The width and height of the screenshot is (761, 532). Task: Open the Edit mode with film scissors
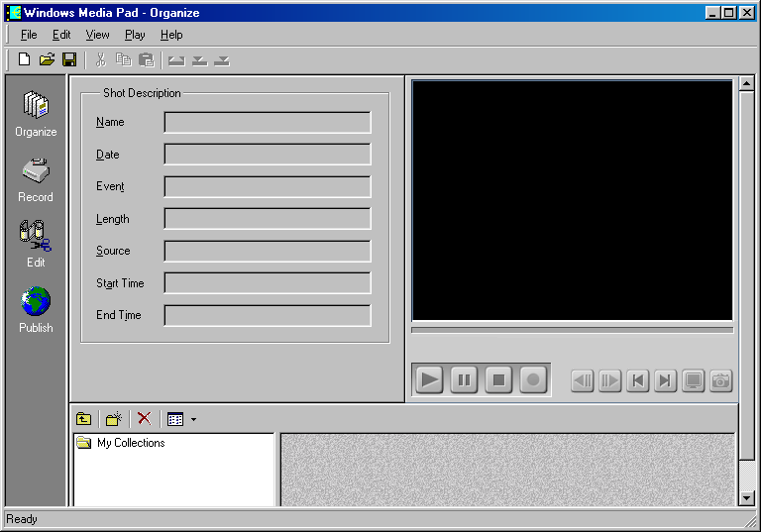(36, 244)
